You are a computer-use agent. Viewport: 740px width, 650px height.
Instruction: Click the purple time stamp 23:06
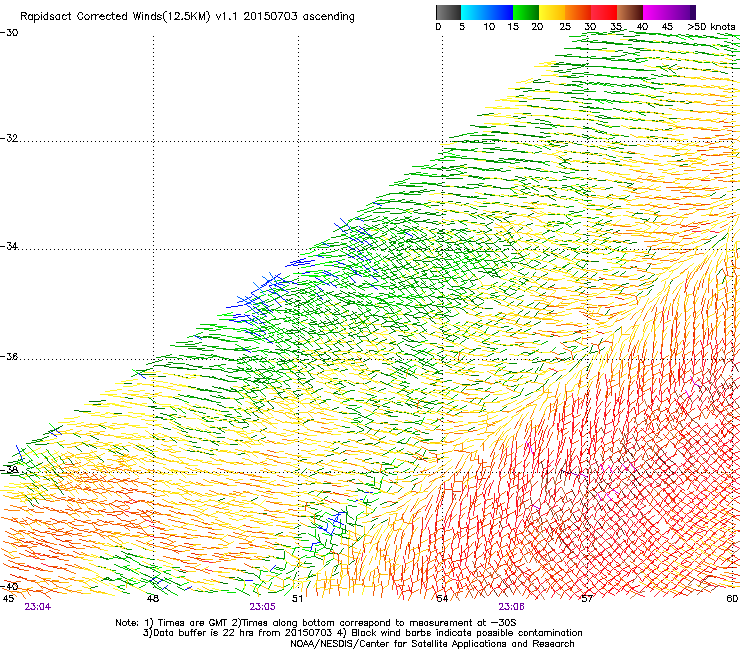(512, 607)
